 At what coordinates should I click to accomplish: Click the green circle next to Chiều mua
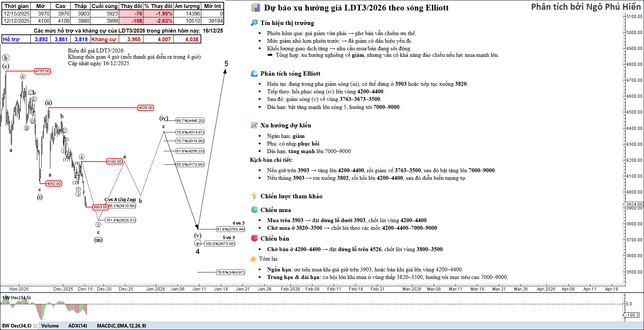254,210
